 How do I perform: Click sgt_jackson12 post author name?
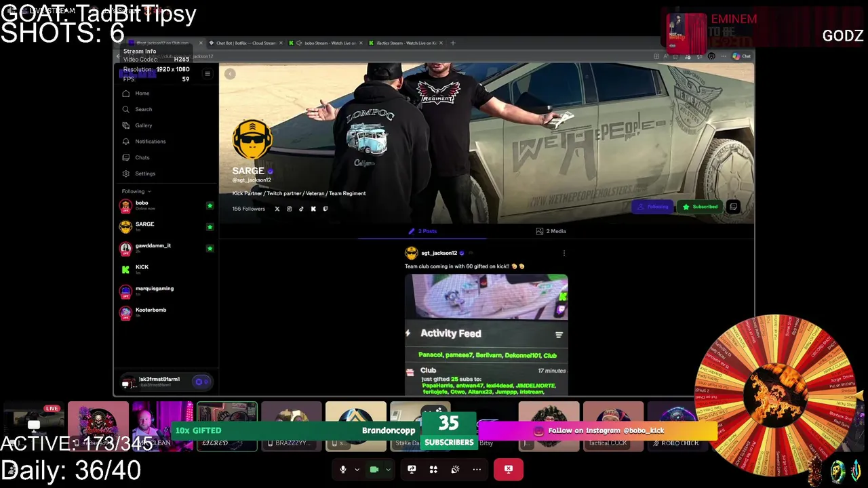tap(439, 253)
